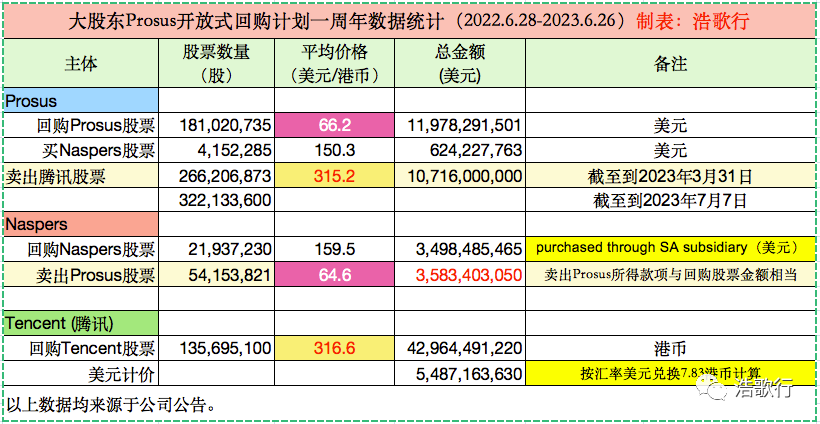
Task: Select the 卖出Prosus所得款项 note cell
Action: (670, 274)
